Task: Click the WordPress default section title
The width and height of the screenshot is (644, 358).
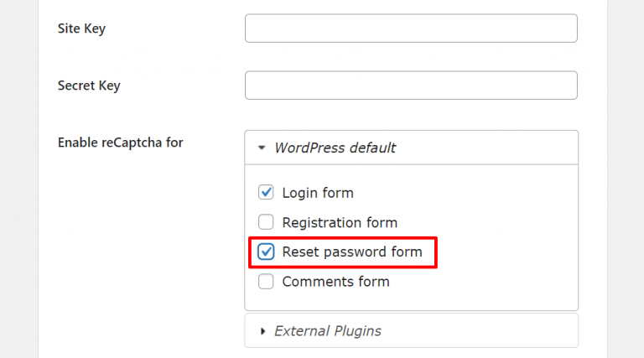Action: (x=335, y=148)
